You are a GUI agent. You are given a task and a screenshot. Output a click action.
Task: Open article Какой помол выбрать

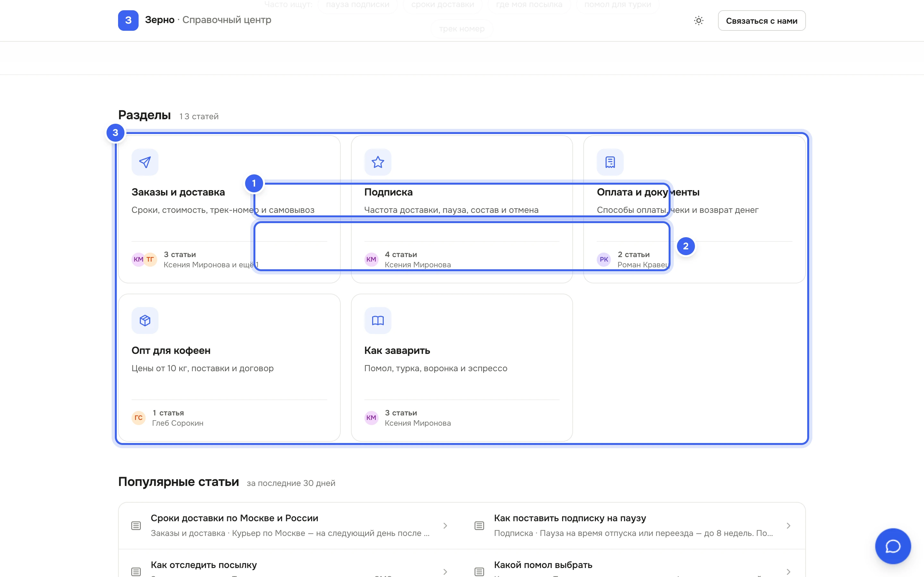[543, 565]
